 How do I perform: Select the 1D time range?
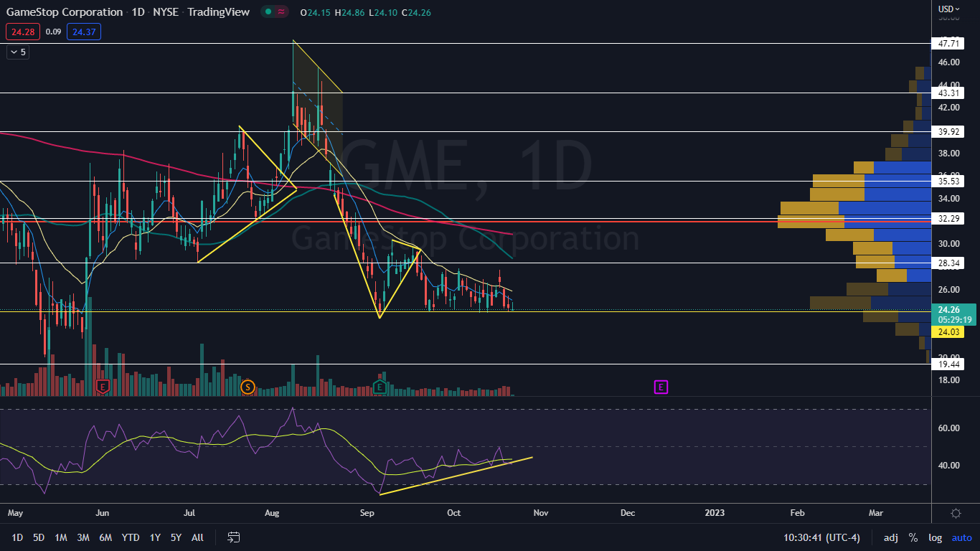(17, 537)
